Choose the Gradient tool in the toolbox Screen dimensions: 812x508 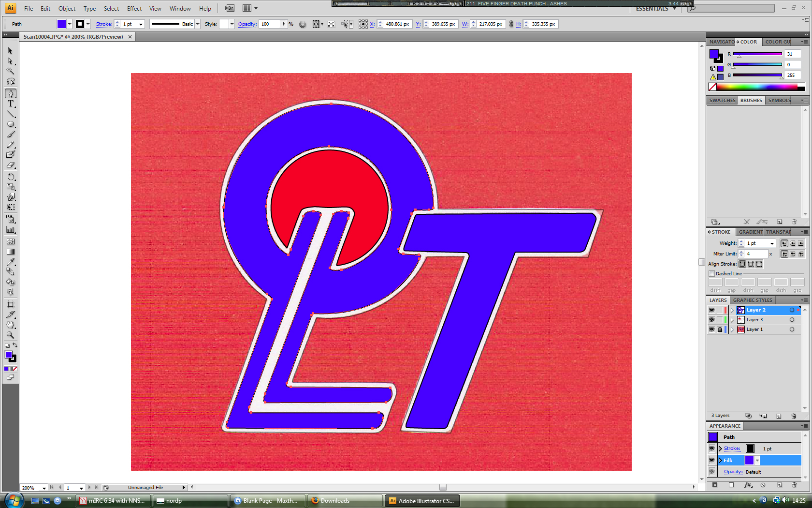pyautogui.click(x=10, y=252)
